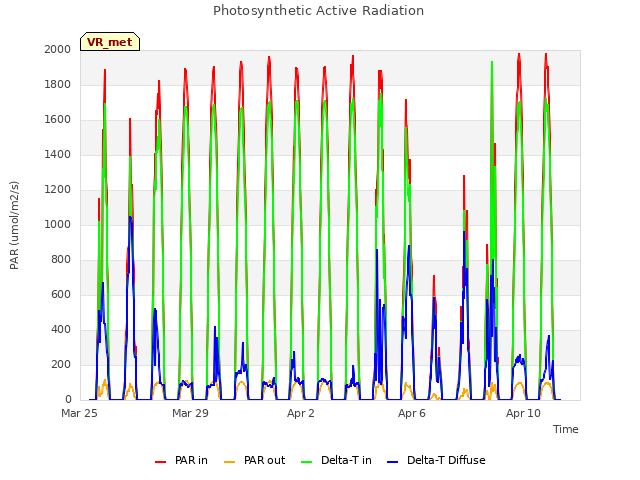Select the PAR out legend label
Viewport: 640px width, 480px height.
point(264,460)
